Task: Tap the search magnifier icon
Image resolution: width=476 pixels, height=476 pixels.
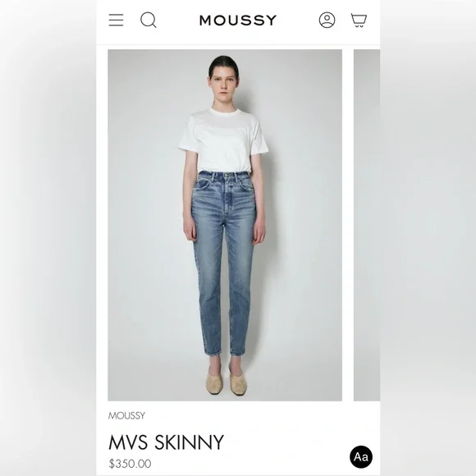Action: [149, 20]
